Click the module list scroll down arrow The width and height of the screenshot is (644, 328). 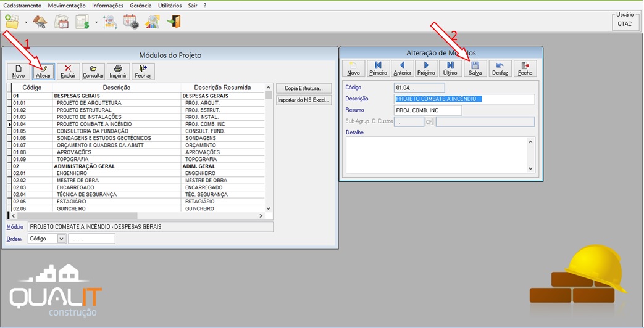click(x=269, y=208)
